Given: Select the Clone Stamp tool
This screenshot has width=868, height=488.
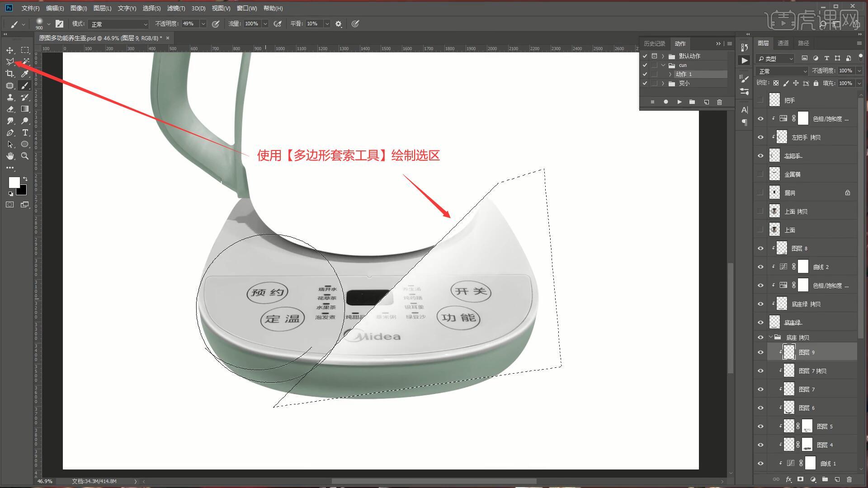Looking at the screenshot, I should pyautogui.click(x=10, y=97).
